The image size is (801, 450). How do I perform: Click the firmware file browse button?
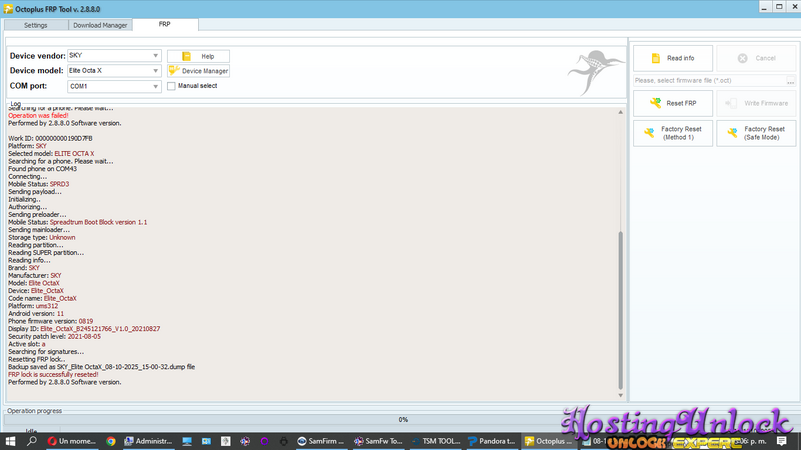(790, 80)
